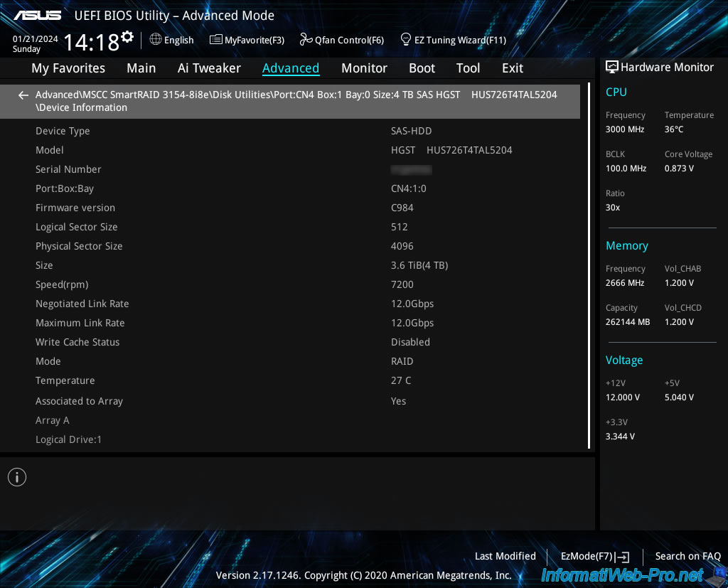
Task: Click +5V value 5.040 V
Action: [x=679, y=397]
